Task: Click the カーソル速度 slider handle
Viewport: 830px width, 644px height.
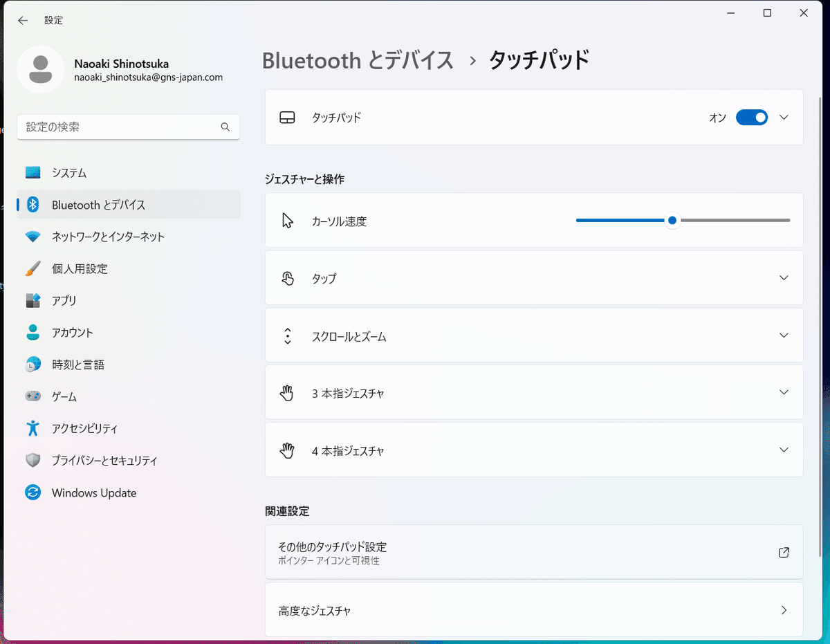Action: (672, 221)
